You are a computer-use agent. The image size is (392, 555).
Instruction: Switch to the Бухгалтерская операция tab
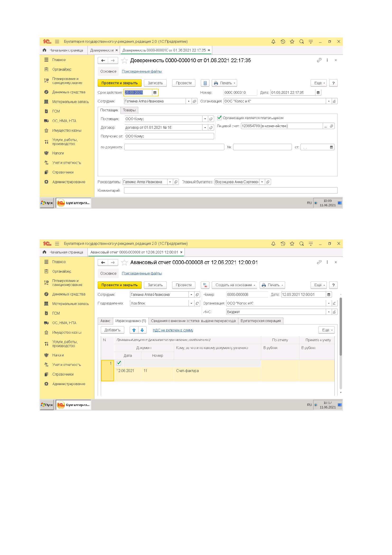[260, 321]
